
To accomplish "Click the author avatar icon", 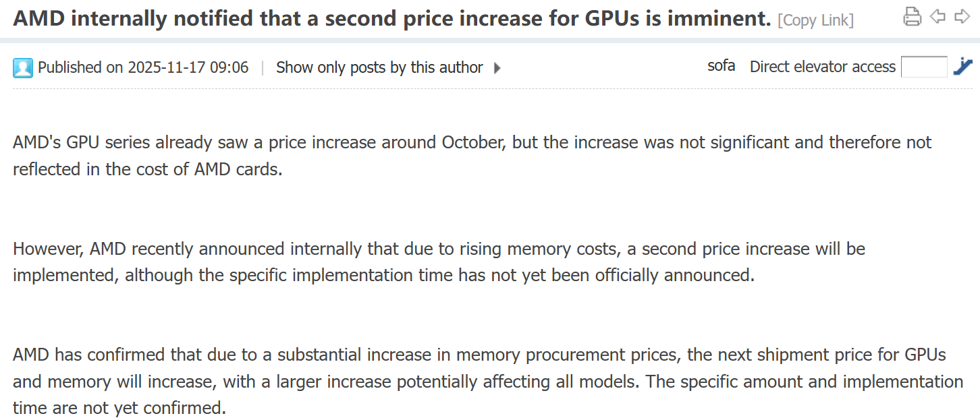I will click(23, 67).
